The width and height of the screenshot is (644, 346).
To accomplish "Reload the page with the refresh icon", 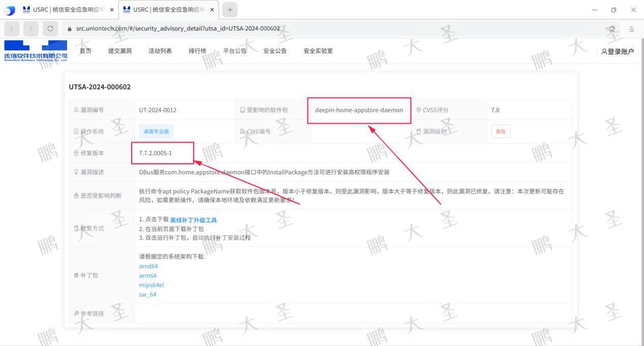I will [x=50, y=28].
